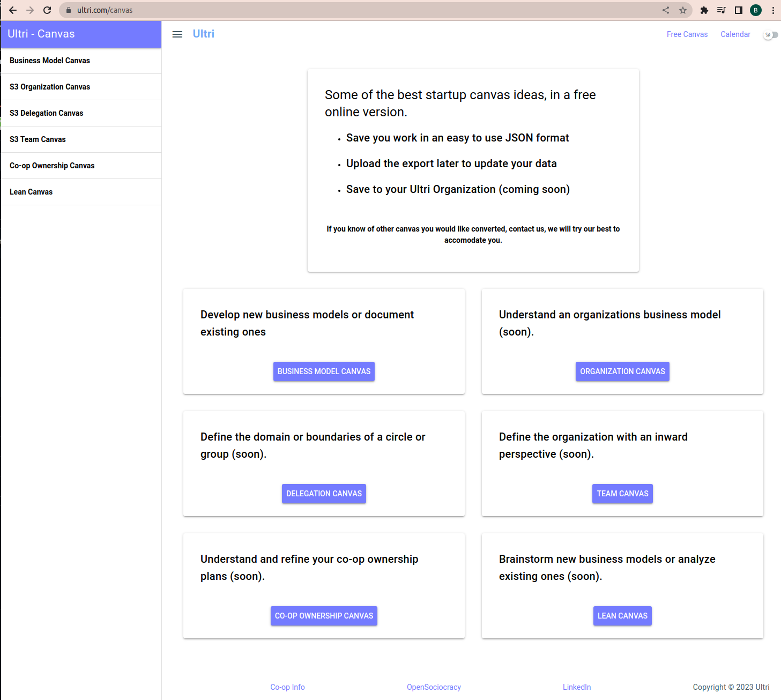This screenshot has width=781, height=700.
Task: Open Business Model Canvas in sidebar
Action: click(81, 61)
